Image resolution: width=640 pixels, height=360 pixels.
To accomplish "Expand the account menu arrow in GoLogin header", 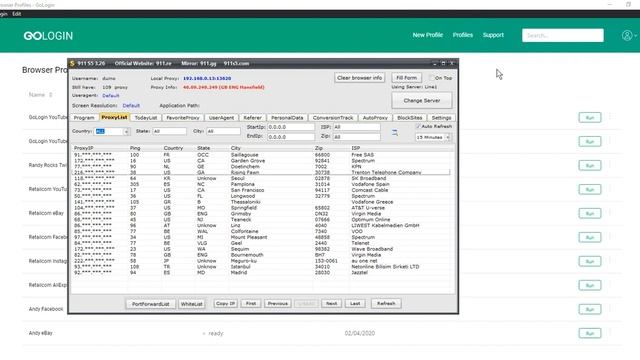I will pyautogui.click(x=636, y=36).
